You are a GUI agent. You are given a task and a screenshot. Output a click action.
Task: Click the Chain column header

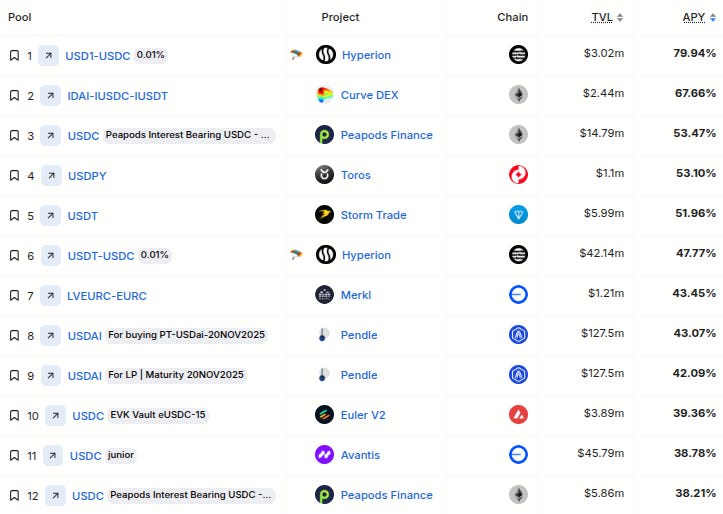[512, 17]
